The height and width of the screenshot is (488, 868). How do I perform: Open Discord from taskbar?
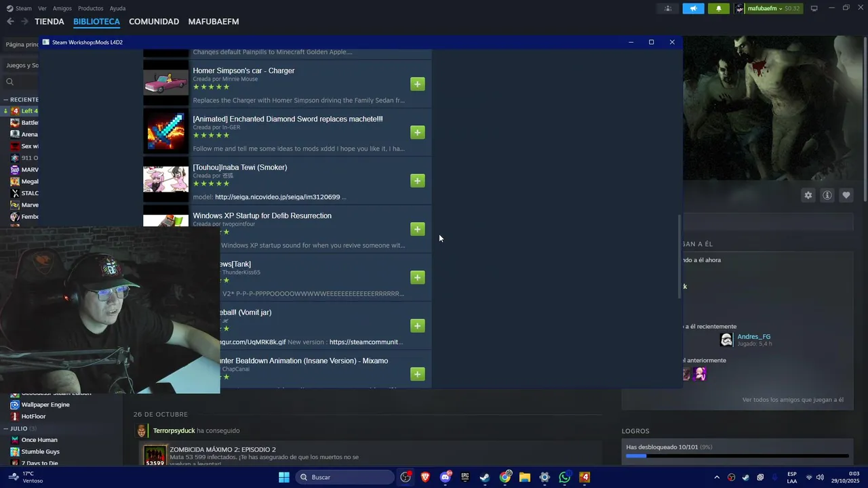pyautogui.click(x=446, y=477)
